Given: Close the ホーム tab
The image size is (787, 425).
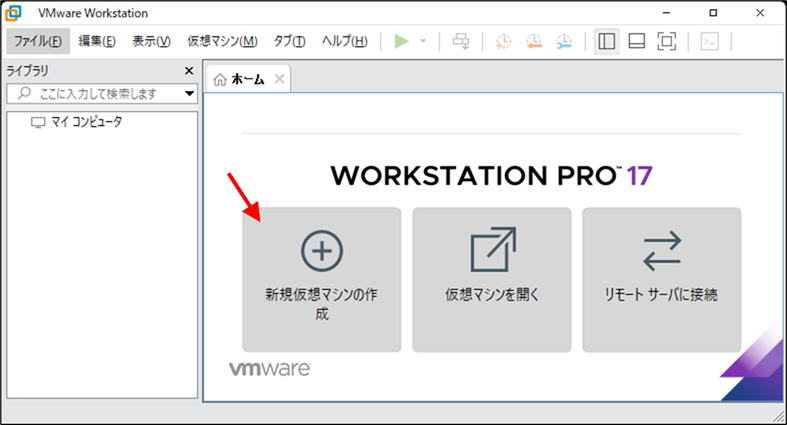Looking at the screenshot, I should (x=280, y=79).
